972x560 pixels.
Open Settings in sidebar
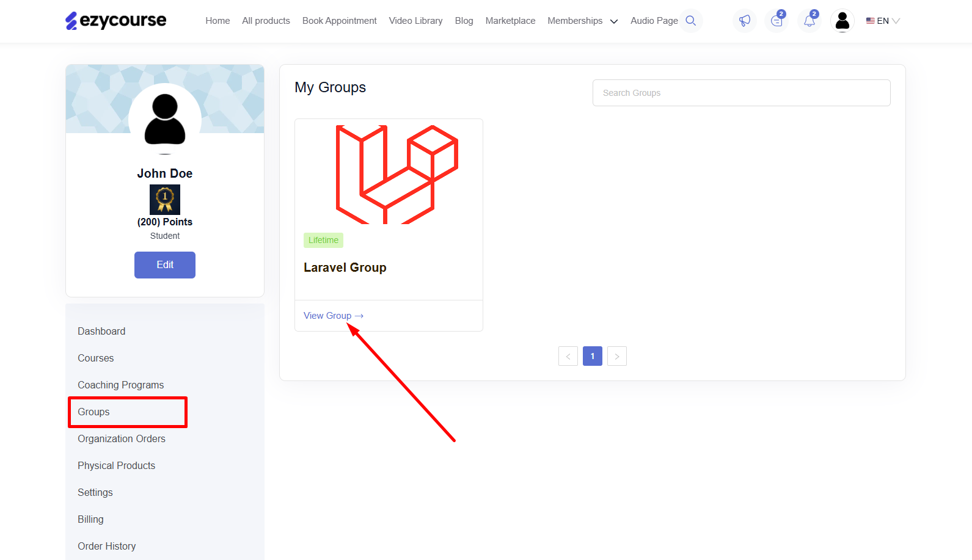coord(95,492)
